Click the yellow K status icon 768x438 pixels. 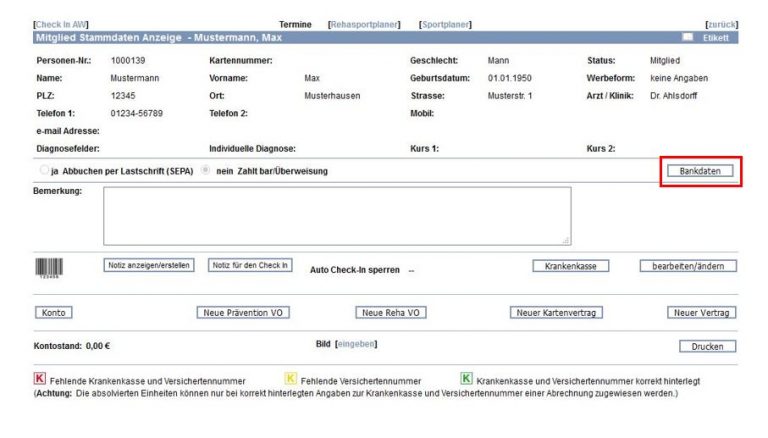point(291,379)
